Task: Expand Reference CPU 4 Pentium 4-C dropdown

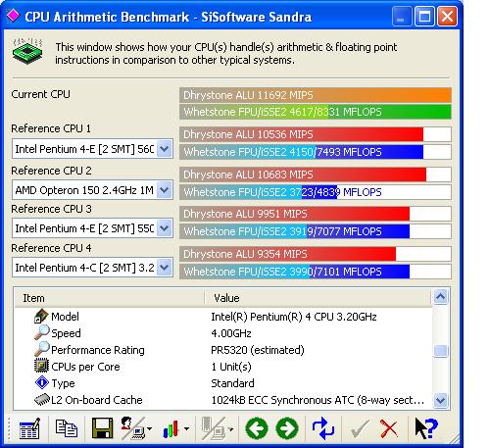Action: [165, 268]
